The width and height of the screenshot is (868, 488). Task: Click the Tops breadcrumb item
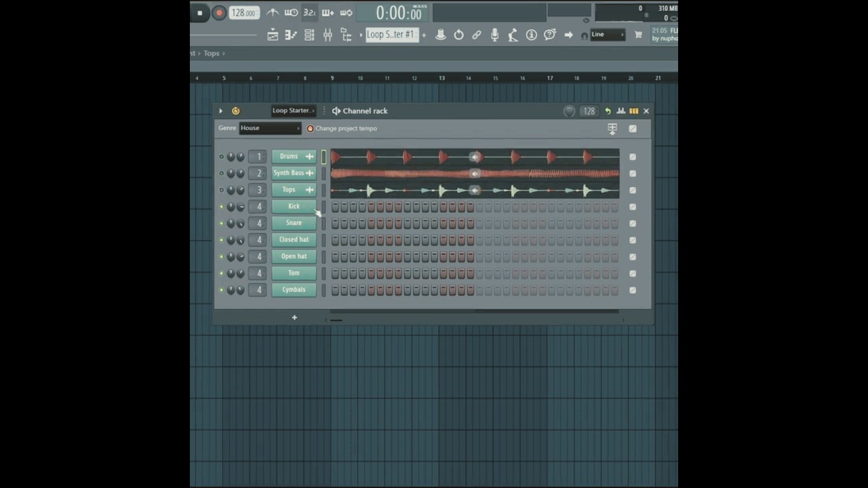tap(212, 54)
